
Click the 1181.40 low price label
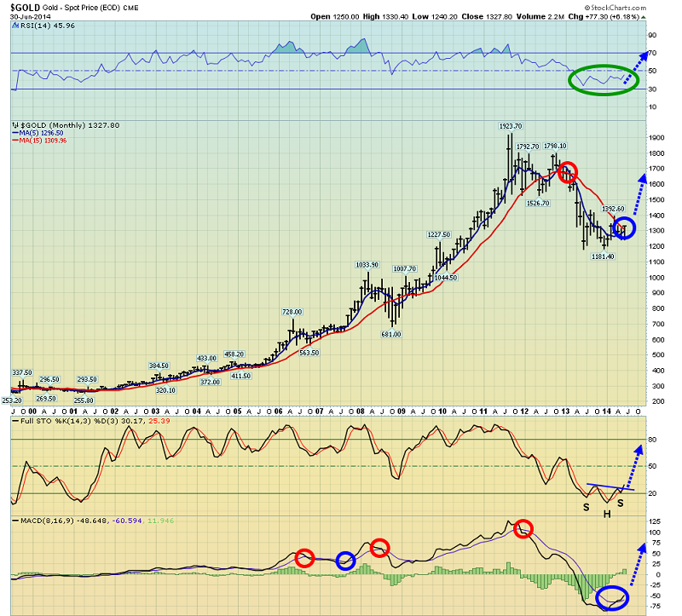click(603, 256)
